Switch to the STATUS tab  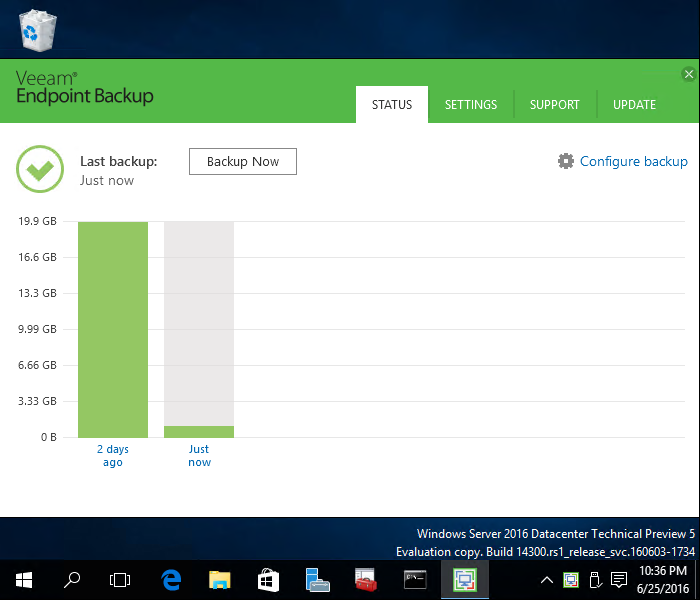point(392,104)
